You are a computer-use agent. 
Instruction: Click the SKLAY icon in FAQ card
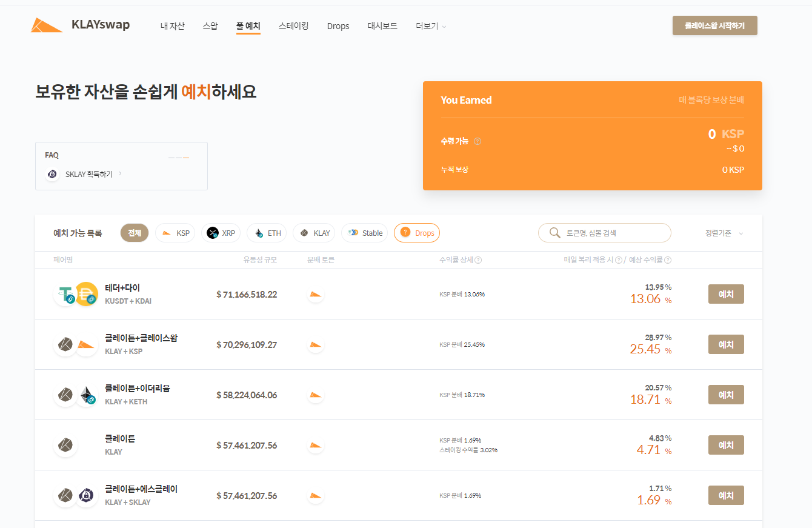pyautogui.click(x=52, y=175)
